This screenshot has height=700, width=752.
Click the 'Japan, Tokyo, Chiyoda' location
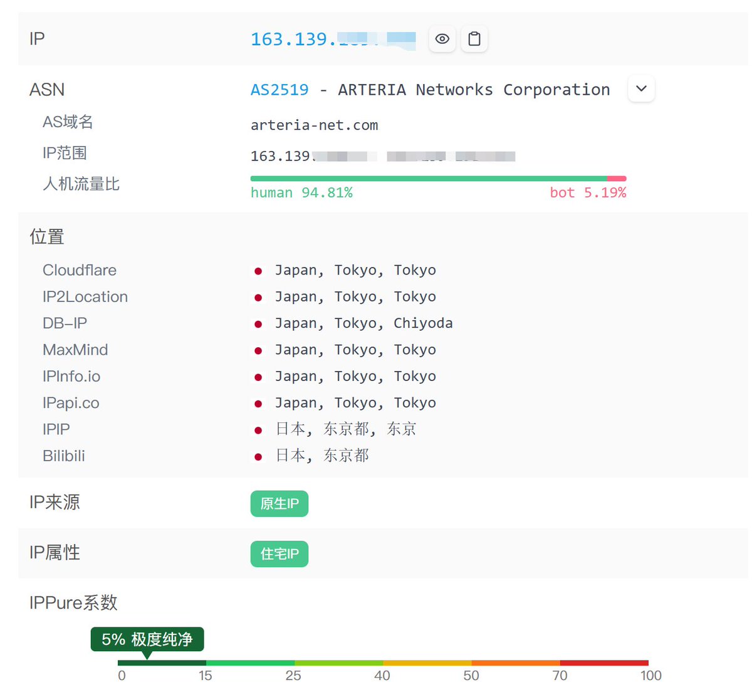363,323
